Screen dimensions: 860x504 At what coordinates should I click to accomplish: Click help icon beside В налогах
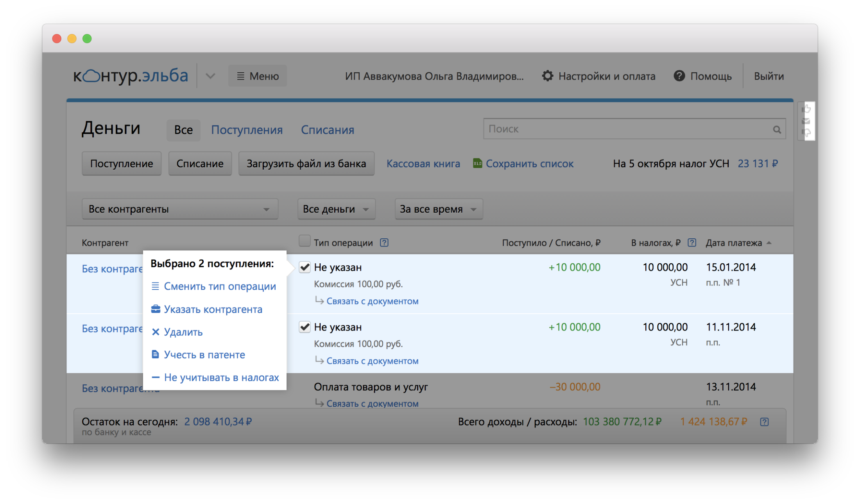tap(692, 243)
